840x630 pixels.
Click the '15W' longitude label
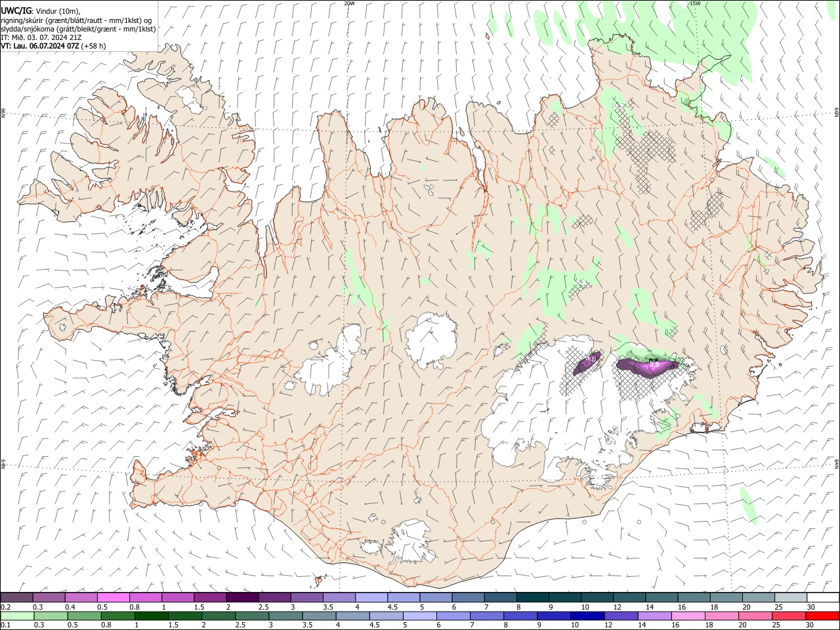tap(695, 3)
